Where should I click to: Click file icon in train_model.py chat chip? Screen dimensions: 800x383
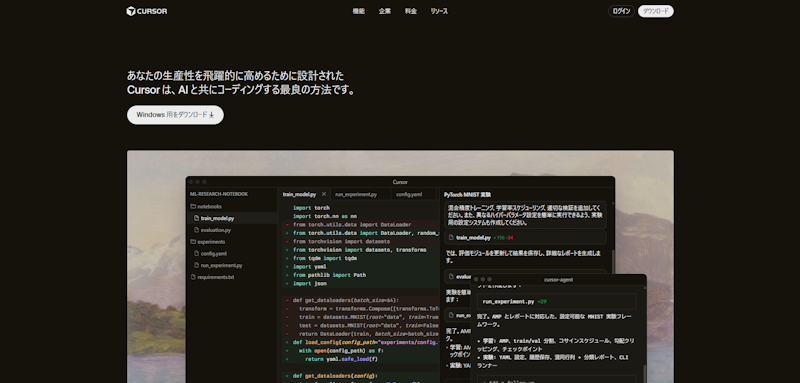pyautogui.click(x=451, y=238)
